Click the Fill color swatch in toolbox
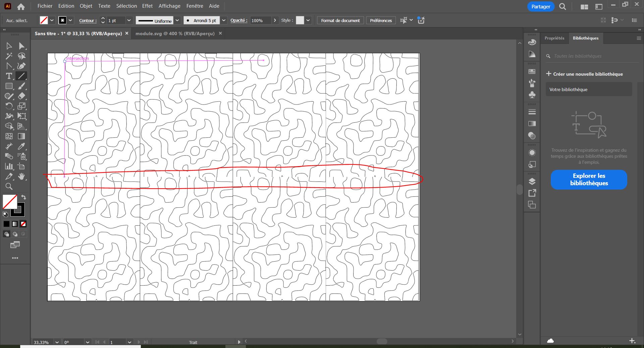Viewport: 644px width, 348px height. pos(10,202)
